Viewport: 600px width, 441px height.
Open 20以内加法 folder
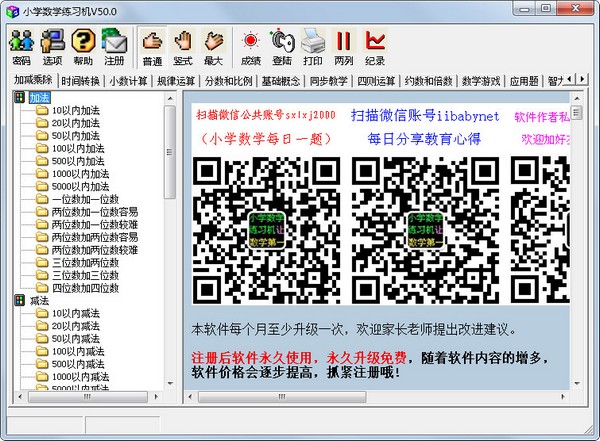click(68, 123)
